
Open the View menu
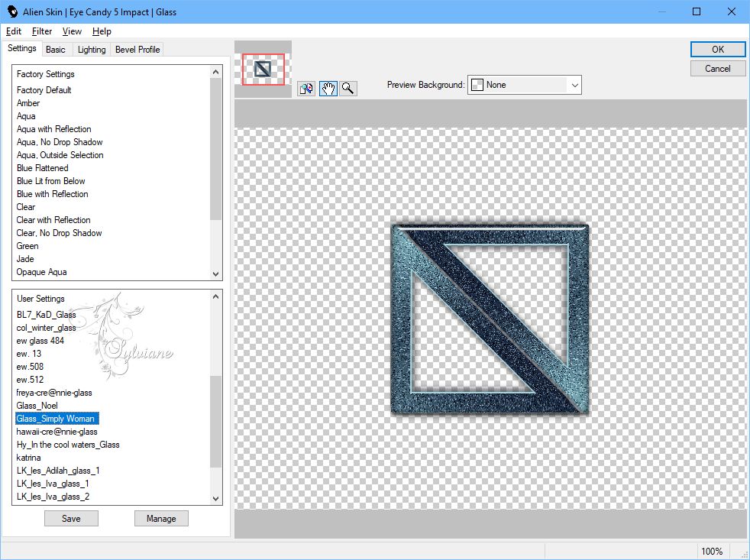coord(72,31)
